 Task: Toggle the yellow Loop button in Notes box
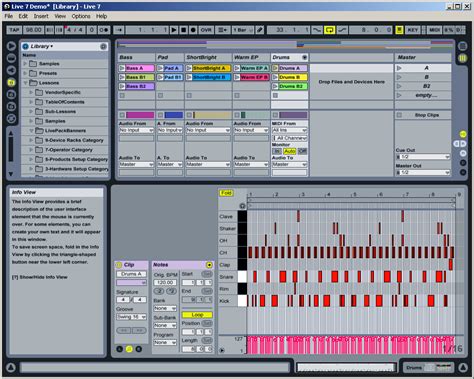coord(197,315)
